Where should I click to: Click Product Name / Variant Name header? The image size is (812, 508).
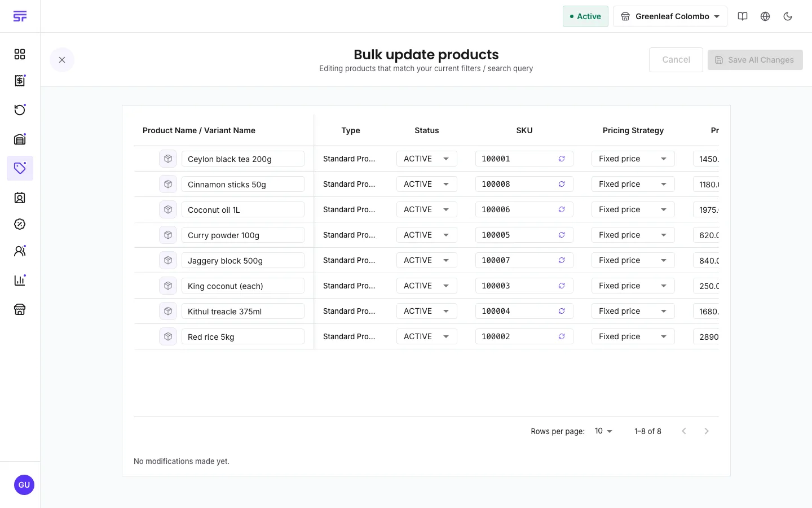199,130
